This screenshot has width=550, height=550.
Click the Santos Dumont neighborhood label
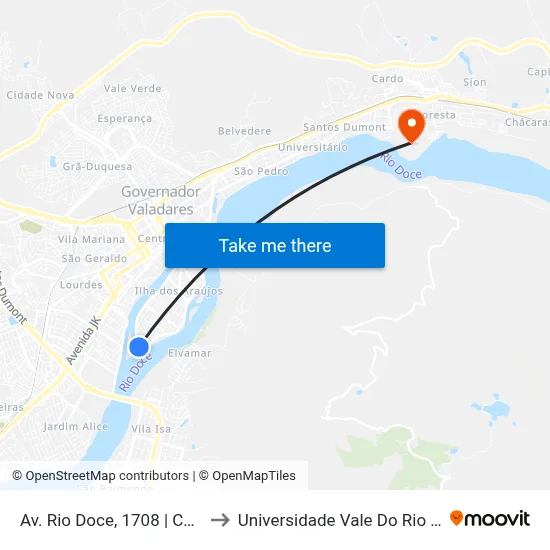point(344,127)
